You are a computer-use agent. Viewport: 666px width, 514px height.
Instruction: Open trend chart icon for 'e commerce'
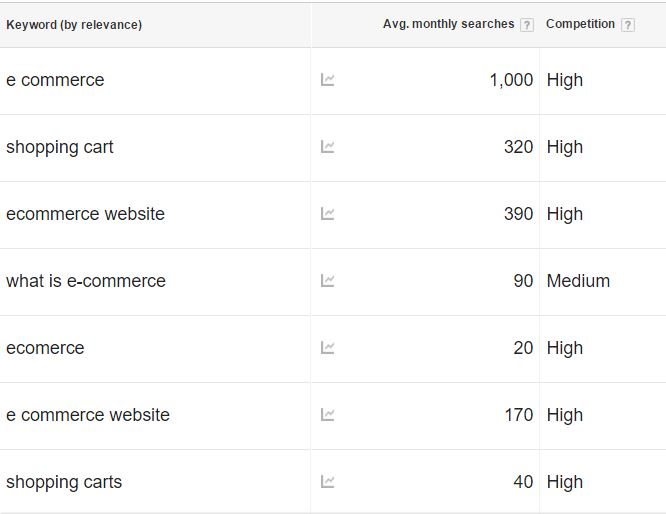[327, 80]
